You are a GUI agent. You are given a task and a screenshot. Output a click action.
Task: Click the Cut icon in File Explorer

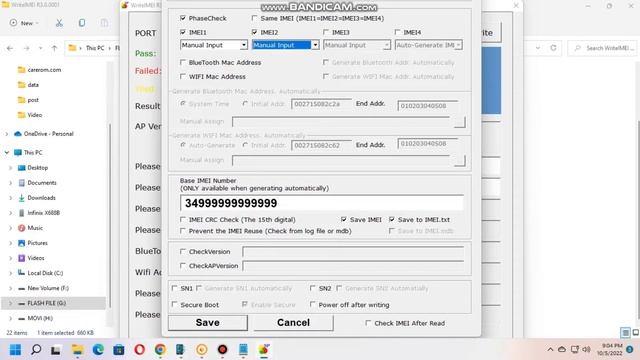pos(59,23)
